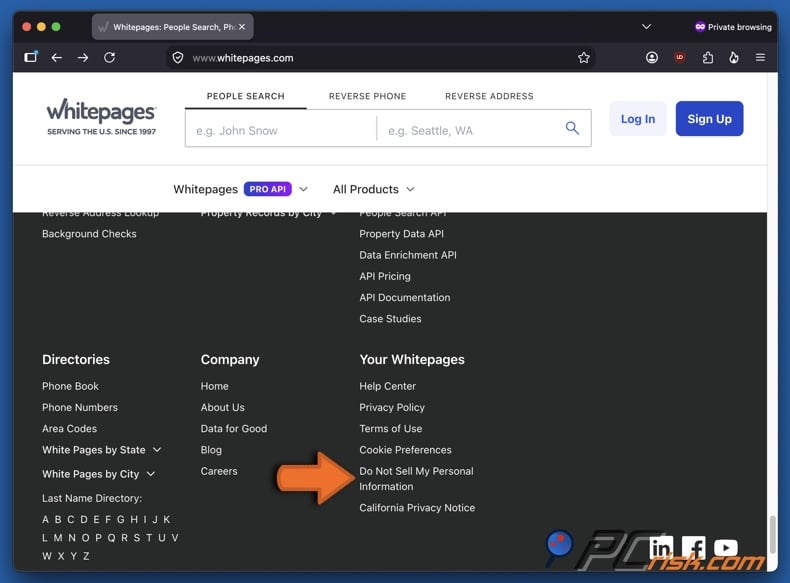Expand the Whitepages PRO API dropdown
This screenshot has height=583, width=790.
303,189
